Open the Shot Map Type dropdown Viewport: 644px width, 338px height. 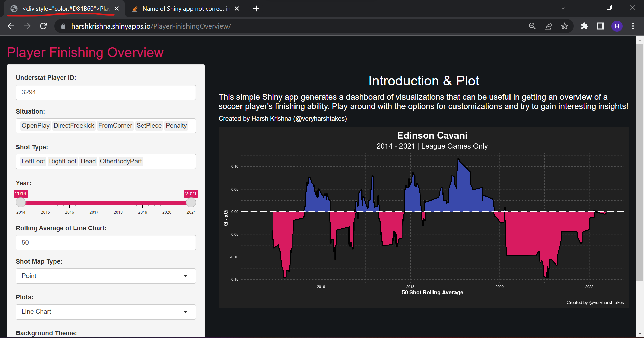tap(106, 276)
